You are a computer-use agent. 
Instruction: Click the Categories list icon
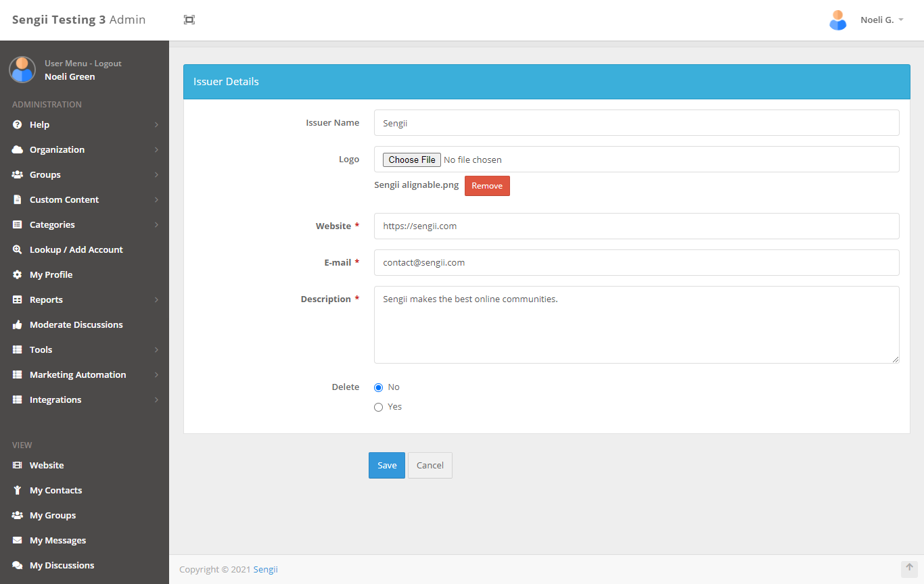pos(18,224)
